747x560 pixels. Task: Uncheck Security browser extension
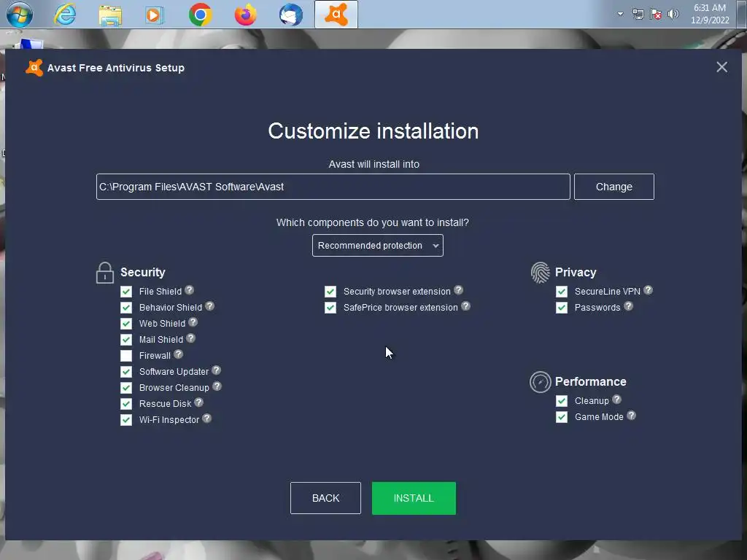330,292
